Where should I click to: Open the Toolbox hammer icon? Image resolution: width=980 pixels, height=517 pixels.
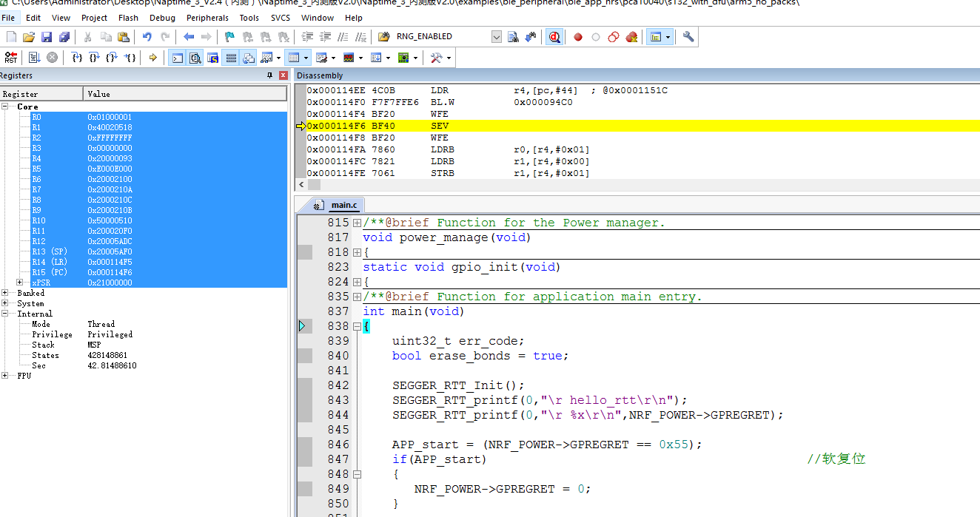pyautogui.click(x=437, y=57)
